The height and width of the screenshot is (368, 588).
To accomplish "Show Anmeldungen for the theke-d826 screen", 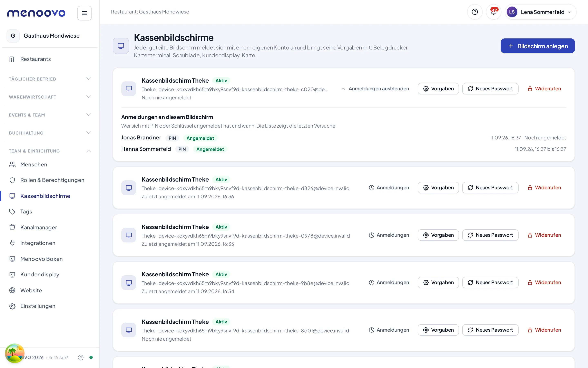I will 389,188.
